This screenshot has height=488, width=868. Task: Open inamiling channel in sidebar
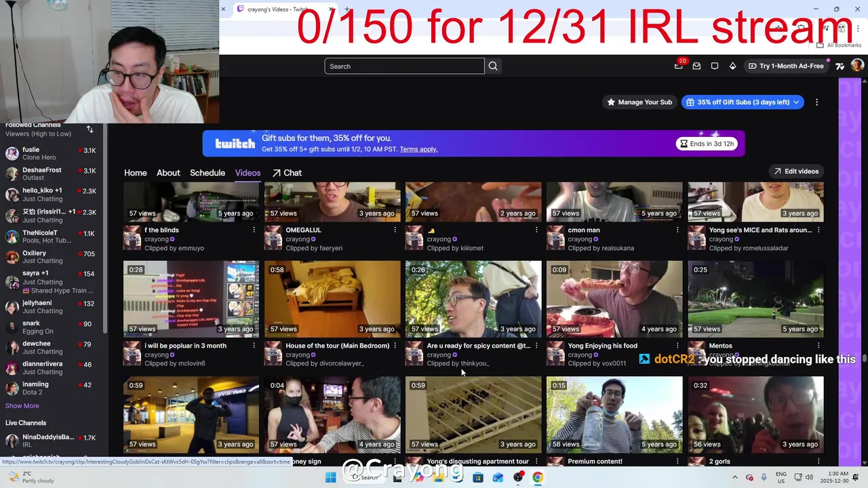coord(52,388)
